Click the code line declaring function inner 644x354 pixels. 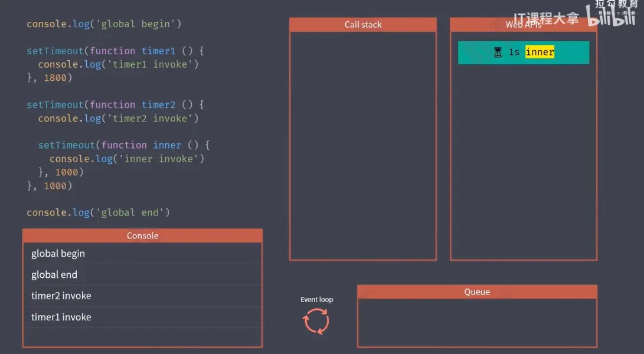coord(124,145)
